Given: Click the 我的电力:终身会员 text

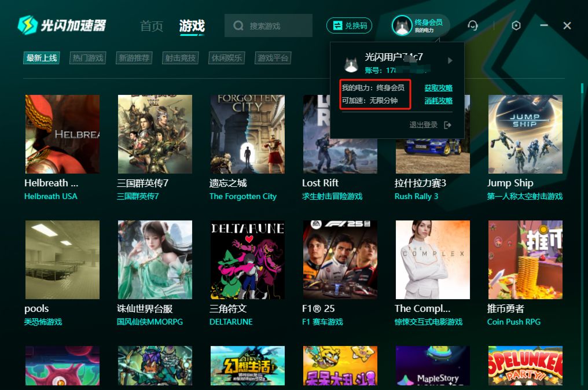Looking at the screenshot, I should [373, 88].
